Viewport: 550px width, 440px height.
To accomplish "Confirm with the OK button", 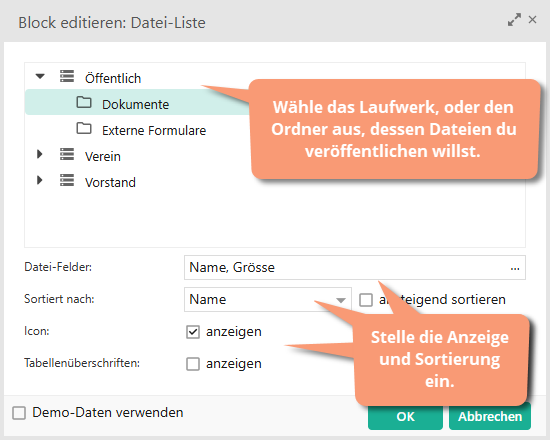I will point(405,416).
